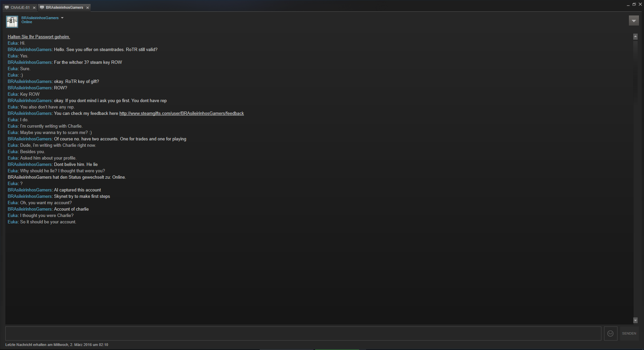Close the ChArLiE-81 chat tab
The height and width of the screenshot is (350, 644).
[34, 8]
